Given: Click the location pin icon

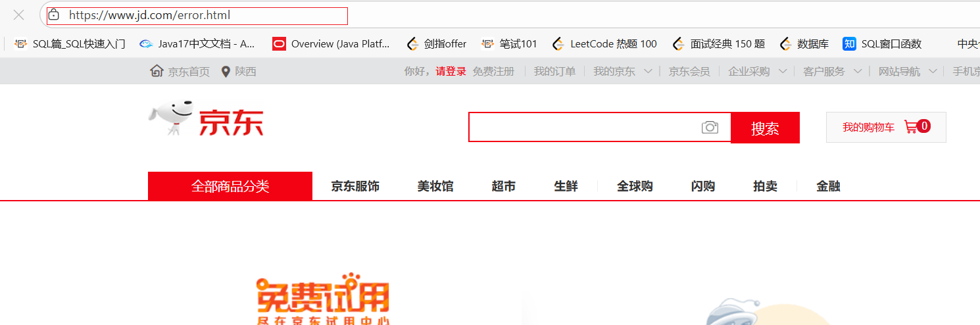Looking at the screenshot, I should (226, 72).
